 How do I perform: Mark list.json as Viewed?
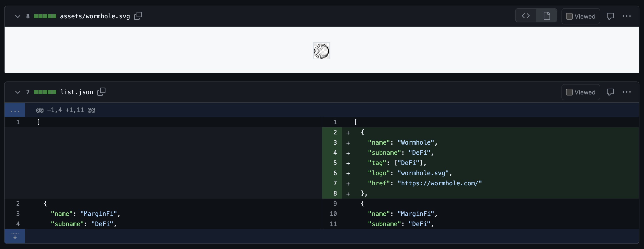(581, 92)
